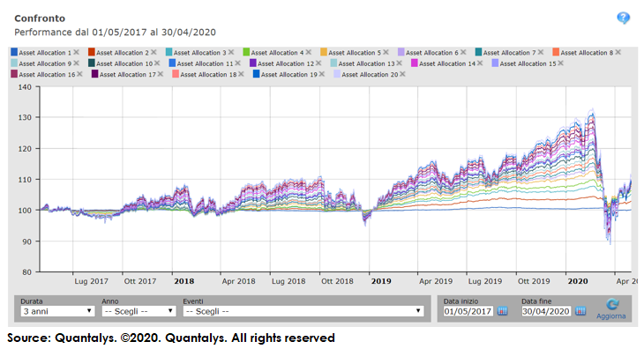Toggle Asset Allocation 10 legend label
This screenshot has height=349, width=644.
(124, 63)
